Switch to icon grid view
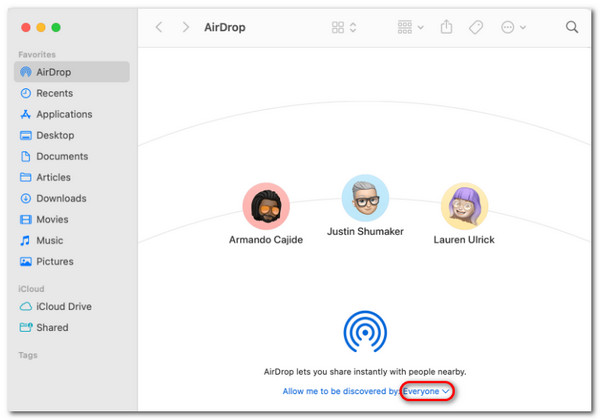The image size is (600, 420). [x=338, y=27]
